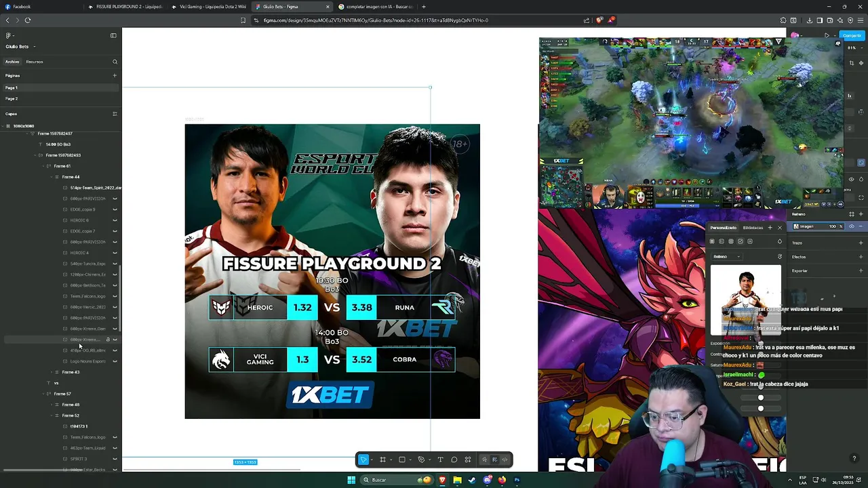The width and height of the screenshot is (868, 488).
Task: Select Page 2 in pages list
Action: point(60,98)
